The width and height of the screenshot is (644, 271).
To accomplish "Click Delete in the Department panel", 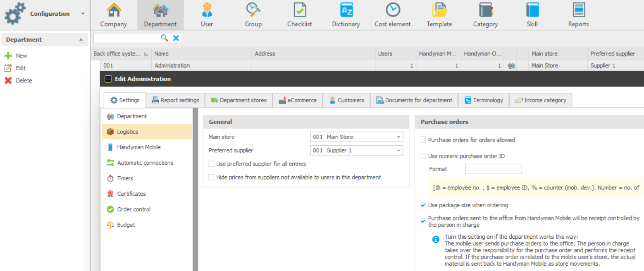I will (x=18, y=80).
